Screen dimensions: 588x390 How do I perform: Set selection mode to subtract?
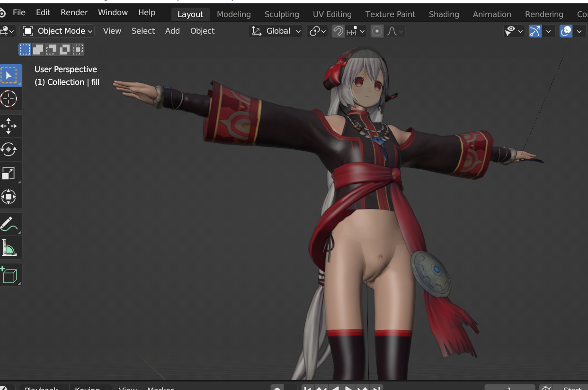(51, 49)
